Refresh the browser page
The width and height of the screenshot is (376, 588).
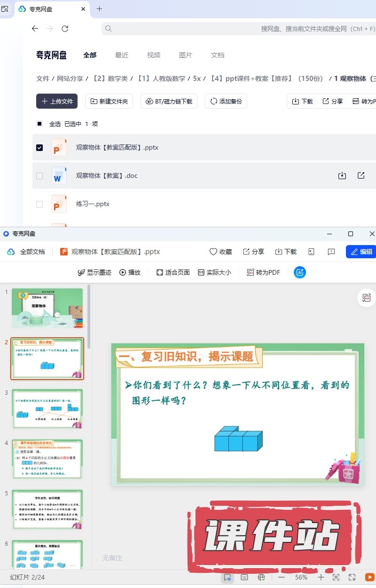coord(65,29)
